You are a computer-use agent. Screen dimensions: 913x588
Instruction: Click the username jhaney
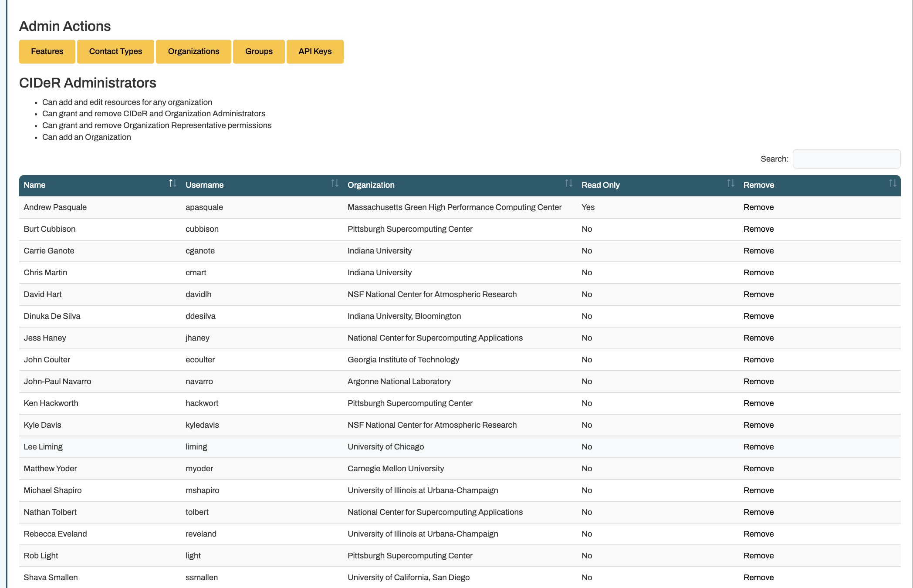click(x=197, y=338)
